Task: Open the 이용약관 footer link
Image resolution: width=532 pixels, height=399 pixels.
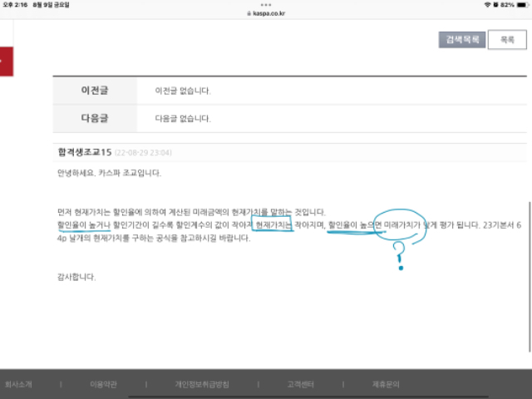Action: tap(103, 385)
